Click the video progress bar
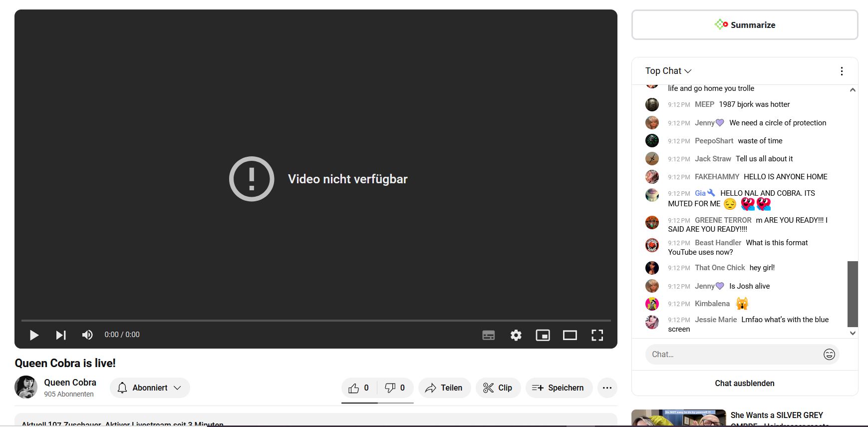The width and height of the screenshot is (868, 427). pyautogui.click(x=316, y=320)
